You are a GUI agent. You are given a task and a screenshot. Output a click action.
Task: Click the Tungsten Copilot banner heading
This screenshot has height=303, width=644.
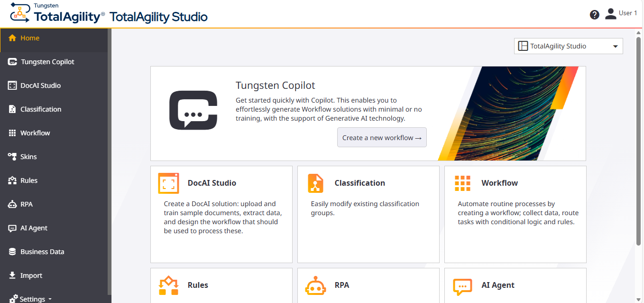276,85
